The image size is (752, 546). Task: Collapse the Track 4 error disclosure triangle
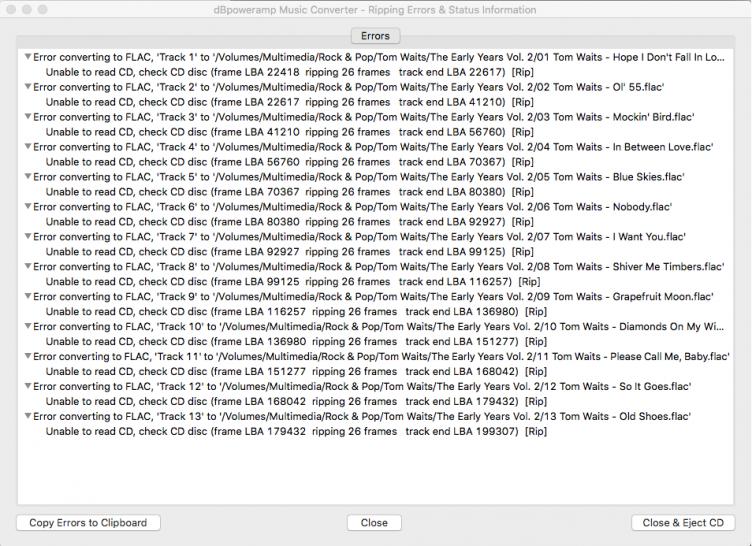pyautogui.click(x=27, y=147)
